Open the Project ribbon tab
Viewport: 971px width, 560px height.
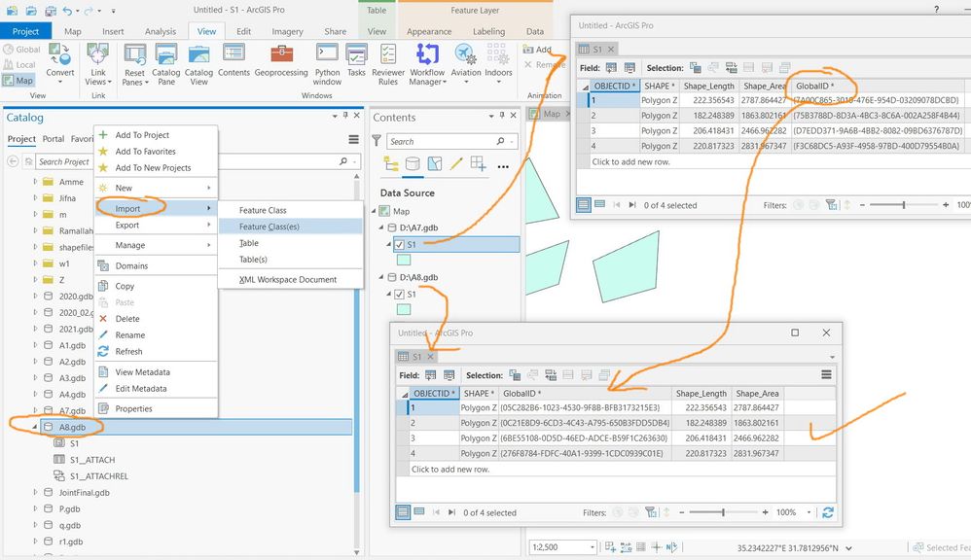pyautogui.click(x=25, y=31)
